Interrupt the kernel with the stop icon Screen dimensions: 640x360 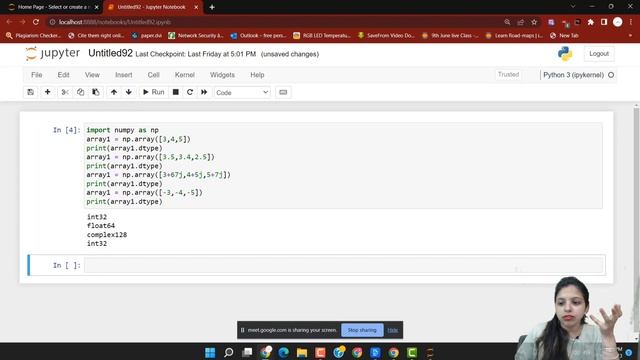(176, 92)
